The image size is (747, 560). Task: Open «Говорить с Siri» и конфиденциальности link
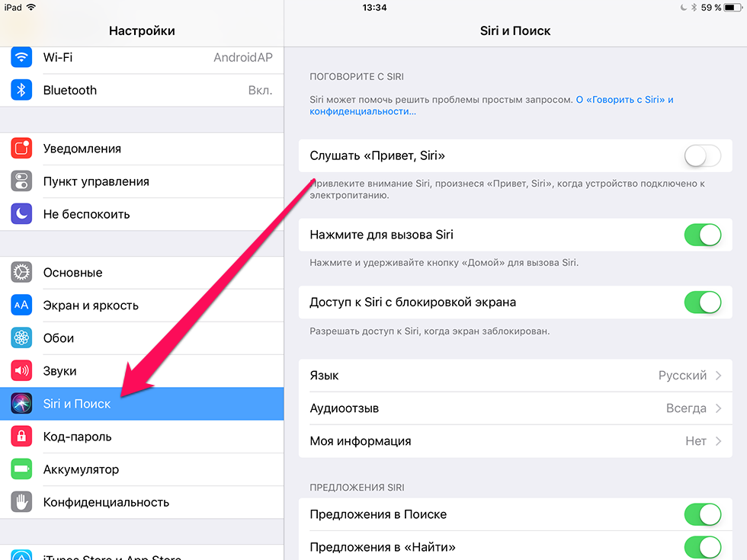pos(491,106)
